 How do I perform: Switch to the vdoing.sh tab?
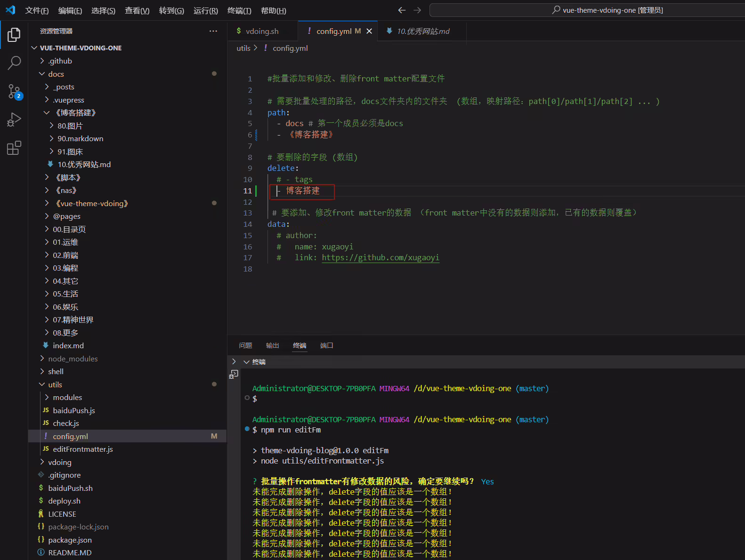262,31
